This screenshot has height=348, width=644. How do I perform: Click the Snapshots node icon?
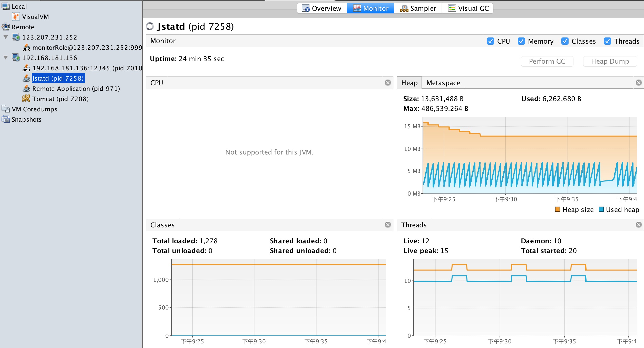[6, 119]
